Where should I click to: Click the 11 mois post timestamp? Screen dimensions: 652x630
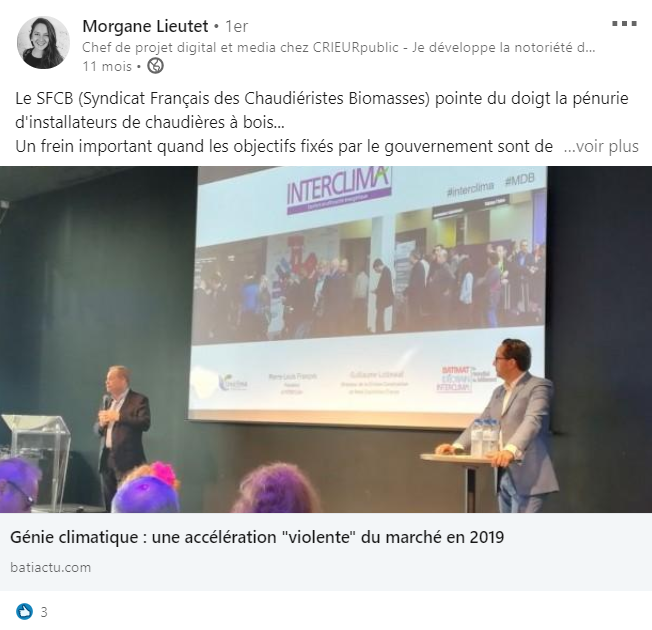[x=107, y=66]
